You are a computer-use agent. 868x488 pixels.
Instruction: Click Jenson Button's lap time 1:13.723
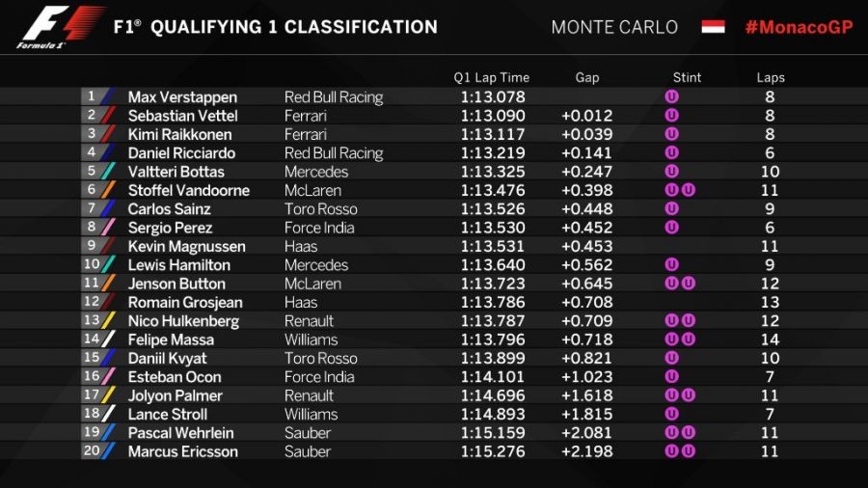492,284
